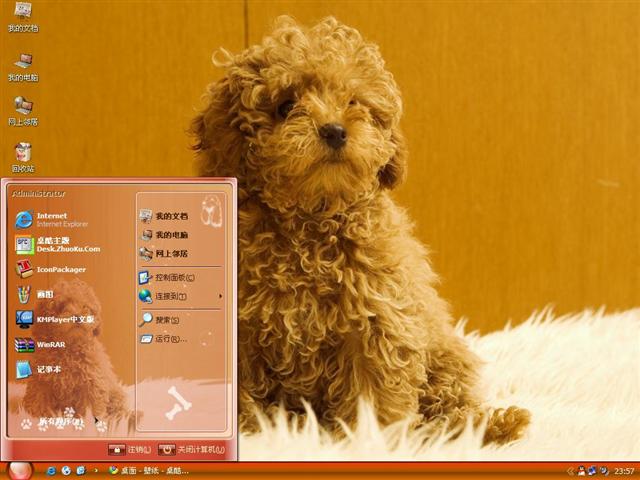Launch IconPackager from the start menu
The width and height of the screenshot is (640, 480).
(x=51, y=269)
